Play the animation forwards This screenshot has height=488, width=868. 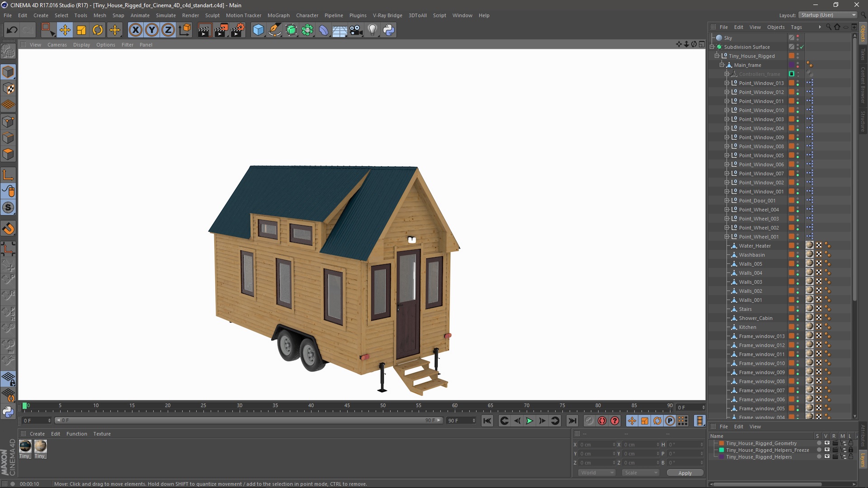529,421
